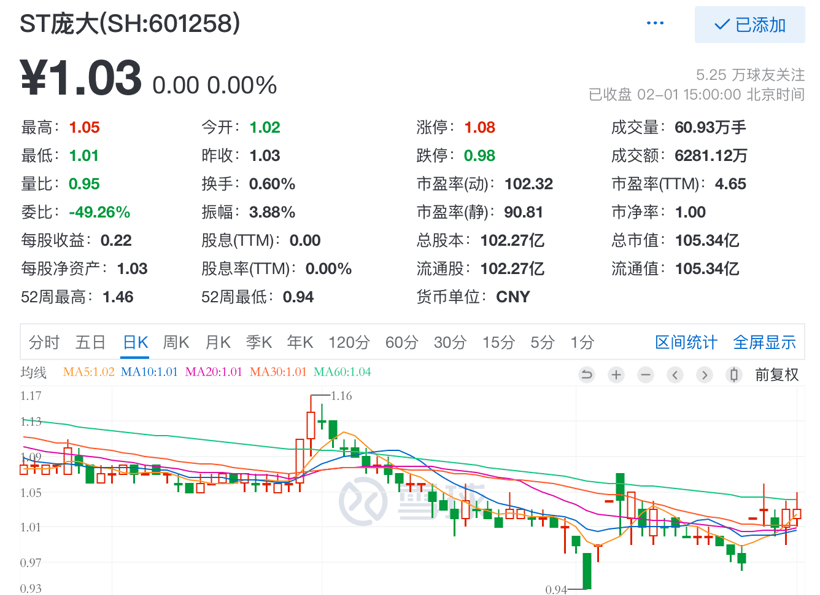Select the 周K tab
The width and height of the screenshot is (820, 595).
[x=176, y=342]
